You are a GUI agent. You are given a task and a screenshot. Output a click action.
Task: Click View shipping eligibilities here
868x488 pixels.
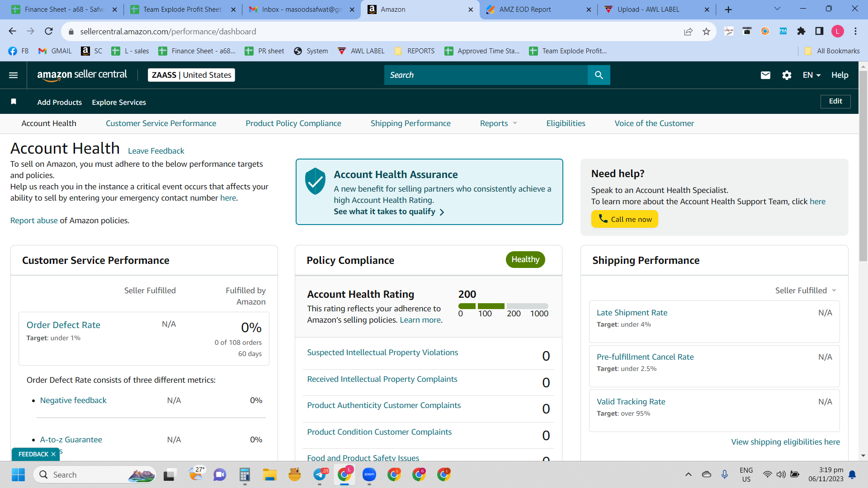pyautogui.click(x=786, y=442)
